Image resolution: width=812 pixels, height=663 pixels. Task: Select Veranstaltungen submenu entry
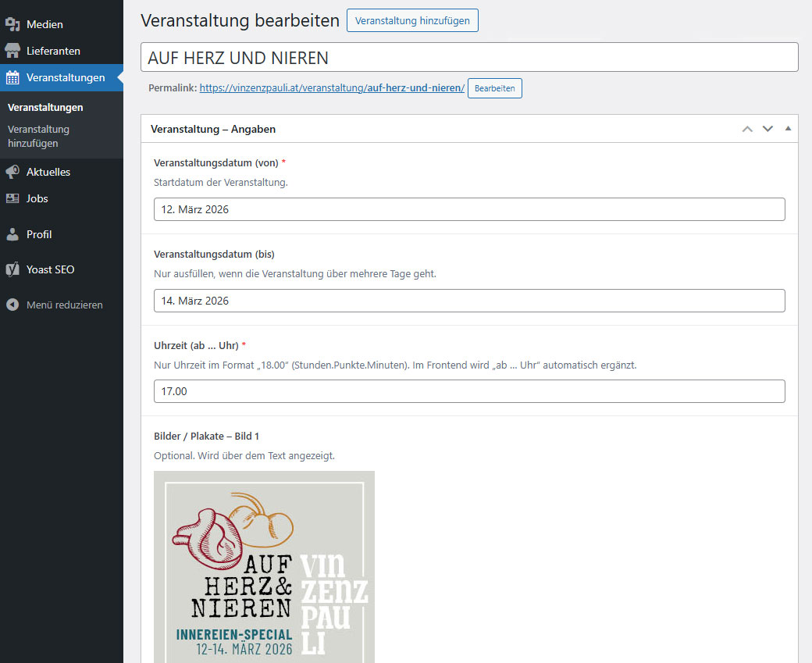(x=45, y=107)
